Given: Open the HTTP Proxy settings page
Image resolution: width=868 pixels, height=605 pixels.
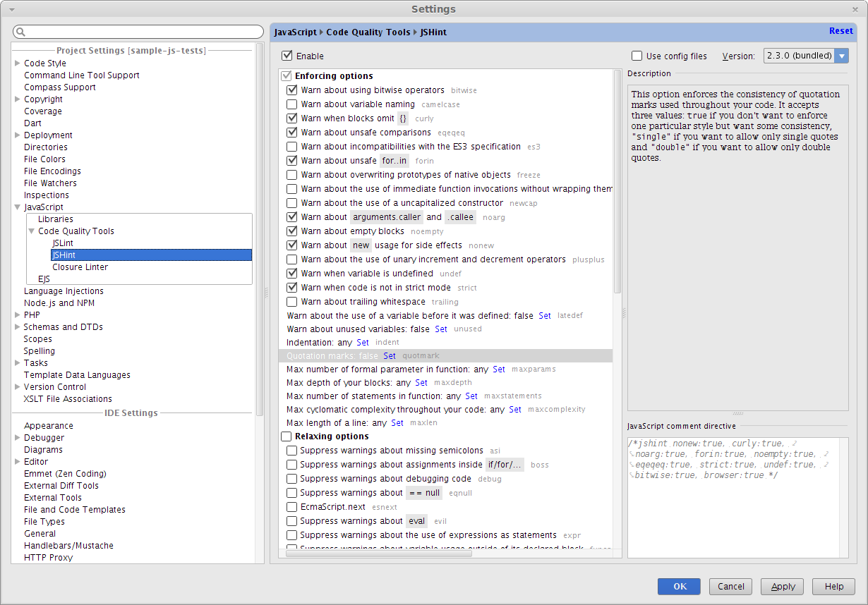Looking at the screenshot, I should (48, 558).
